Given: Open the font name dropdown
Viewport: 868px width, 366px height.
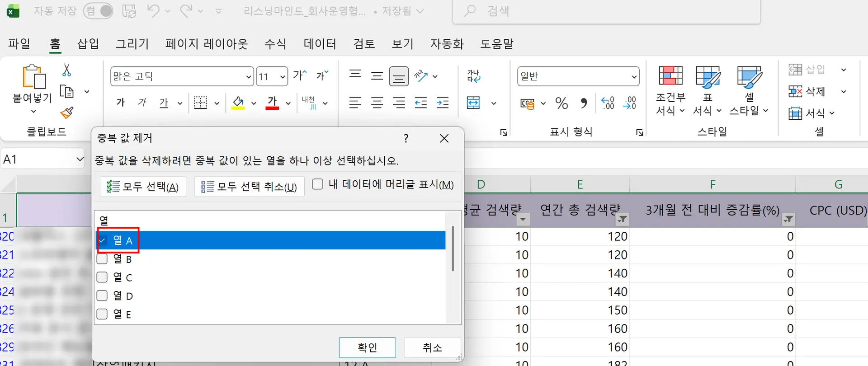Looking at the screenshot, I should [x=248, y=77].
